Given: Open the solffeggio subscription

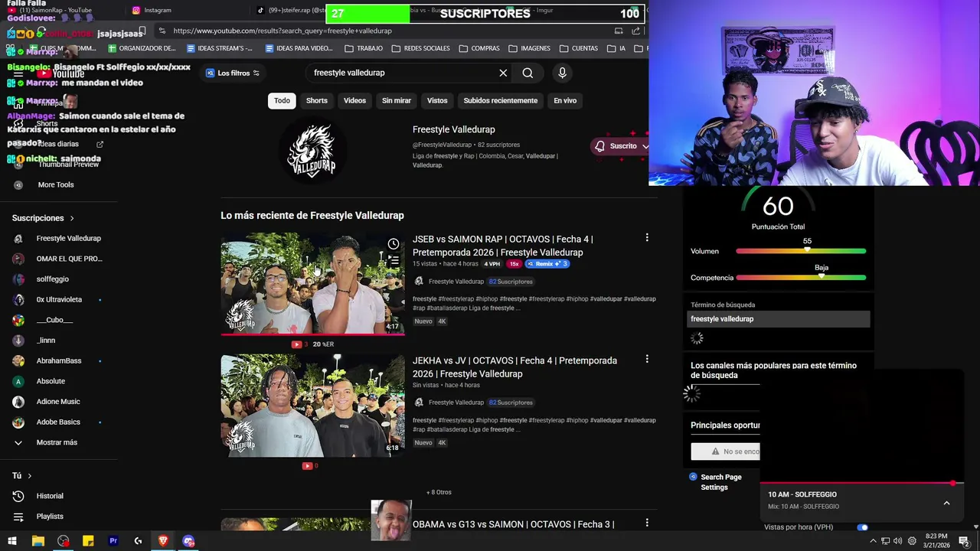Looking at the screenshot, I should pyautogui.click(x=58, y=279).
